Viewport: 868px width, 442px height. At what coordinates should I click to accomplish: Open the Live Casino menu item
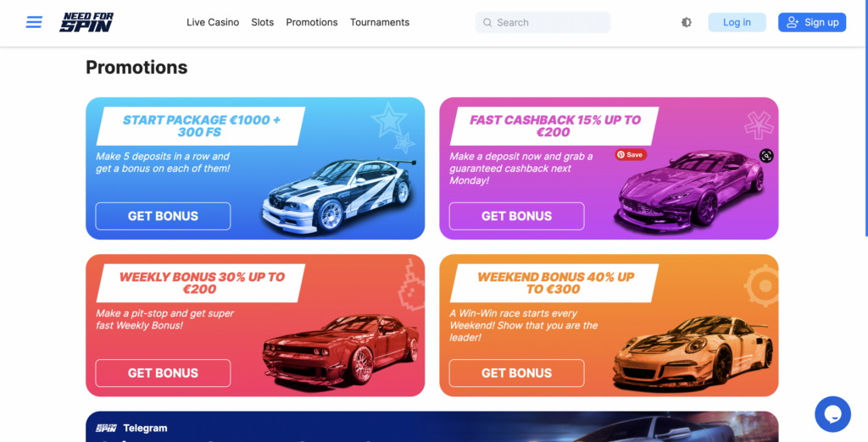pos(213,22)
